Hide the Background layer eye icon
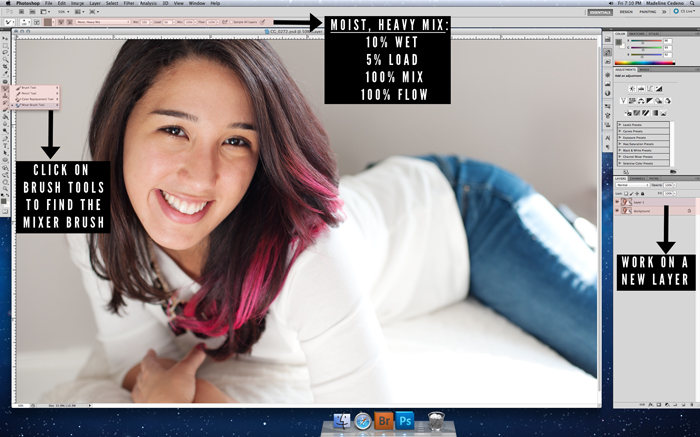This screenshot has height=437, width=700. (x=617, y=211)
